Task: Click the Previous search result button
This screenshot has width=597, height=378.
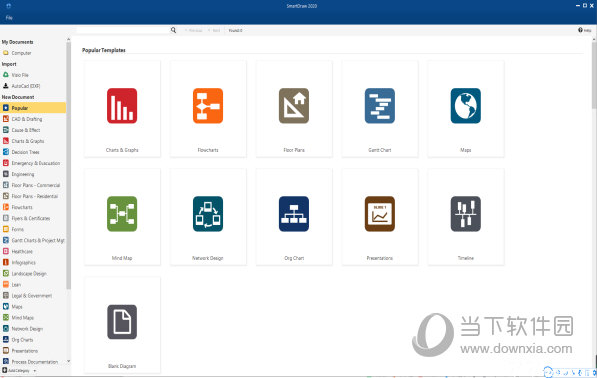Action: pos(194,30)
